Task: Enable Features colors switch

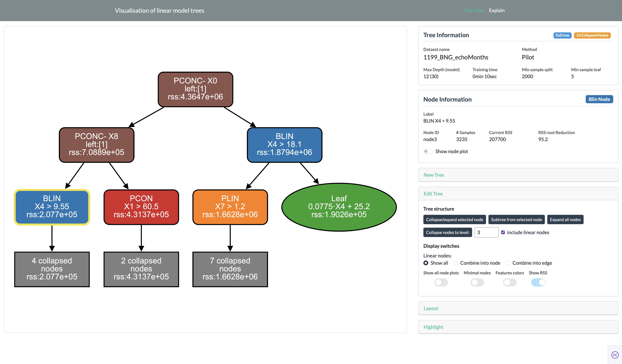Action: point(510,282)
